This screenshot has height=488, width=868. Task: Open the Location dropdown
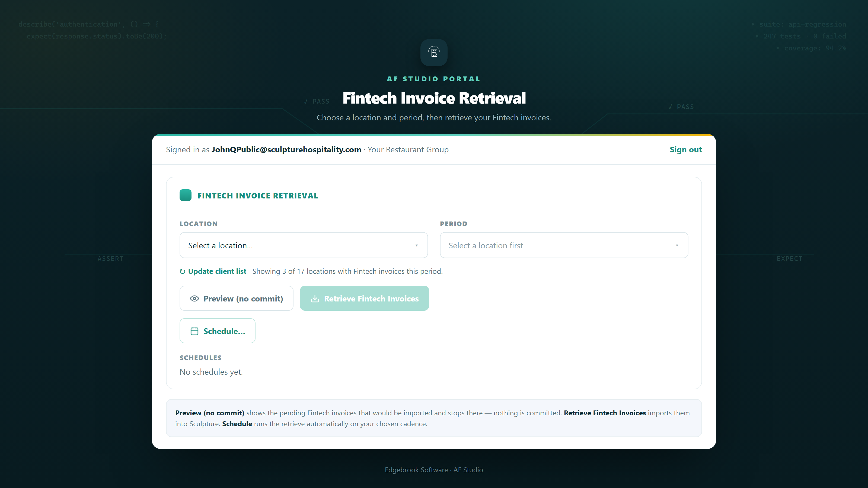point(304,245)
